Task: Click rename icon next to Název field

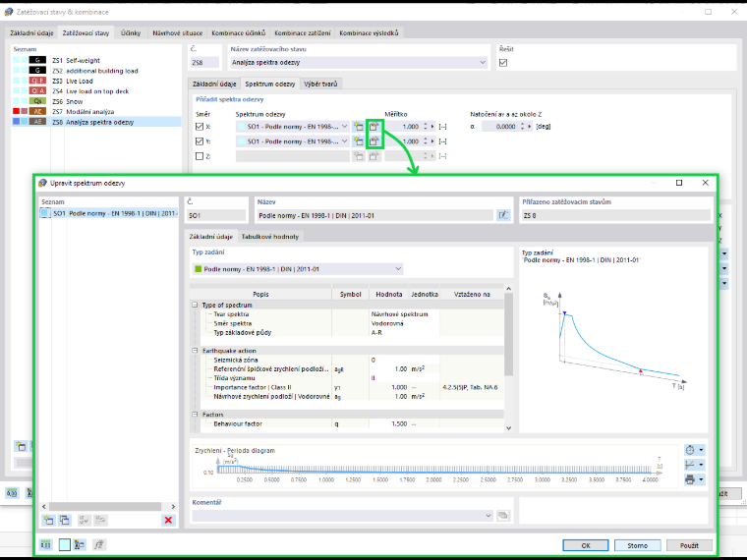Action: coord(503,215)
